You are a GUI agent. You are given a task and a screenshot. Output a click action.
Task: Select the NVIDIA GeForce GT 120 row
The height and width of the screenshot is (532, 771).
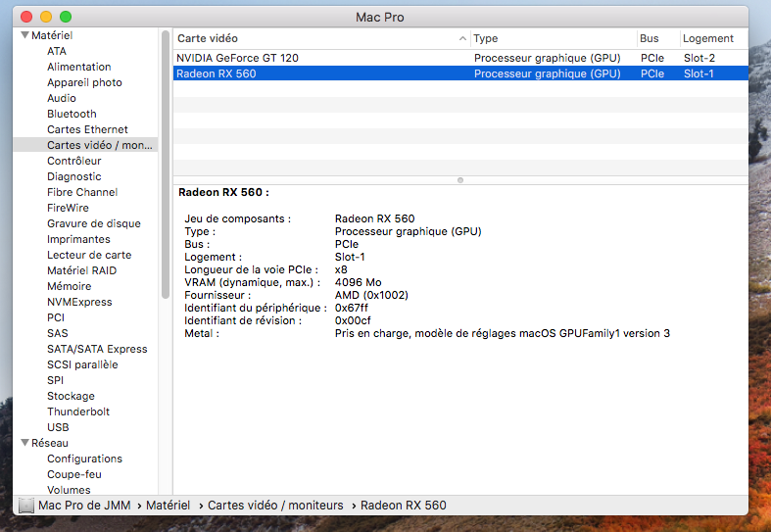tap(460, 58)
